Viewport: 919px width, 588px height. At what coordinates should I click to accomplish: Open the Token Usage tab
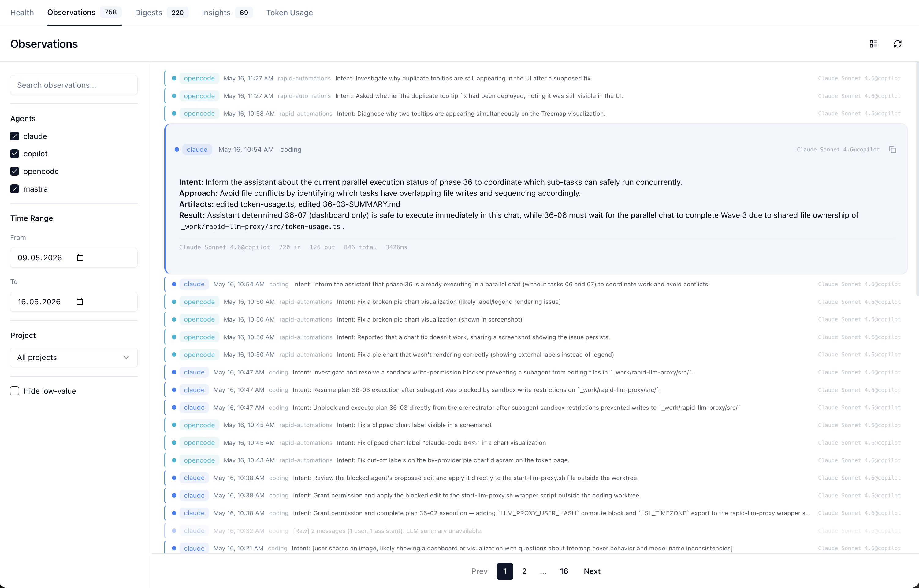click(289, 13)
